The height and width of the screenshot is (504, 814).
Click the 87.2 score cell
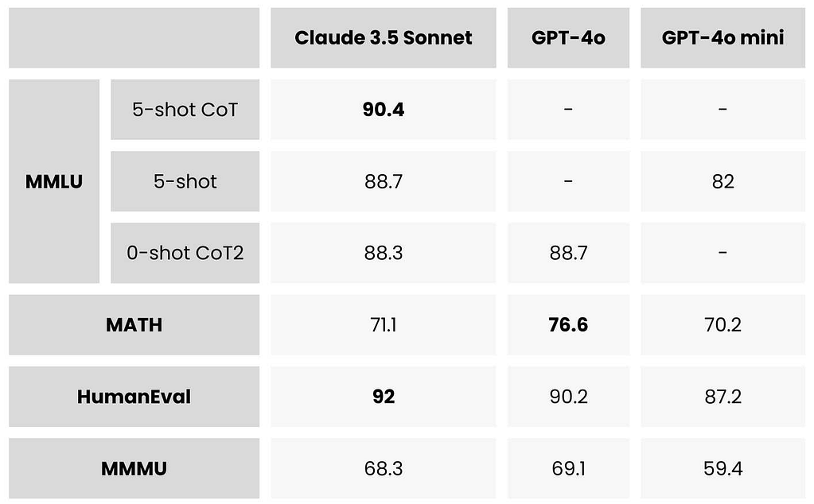pyautogui.click(x=722, y=396)
